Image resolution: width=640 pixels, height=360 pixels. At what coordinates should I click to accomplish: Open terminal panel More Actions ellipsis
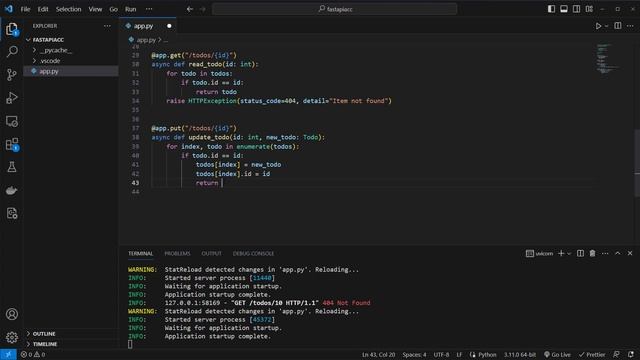point(605,253)
